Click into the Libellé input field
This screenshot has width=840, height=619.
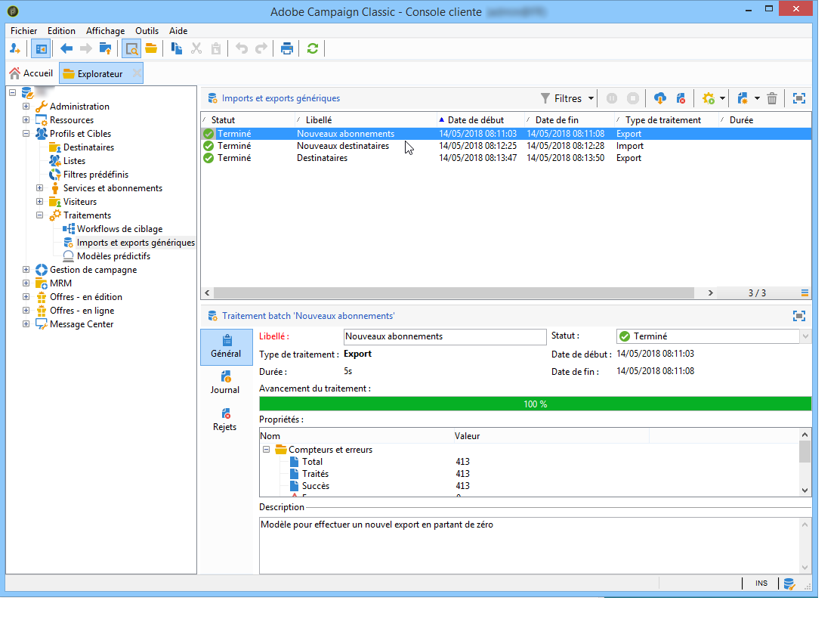pos(445,336)
